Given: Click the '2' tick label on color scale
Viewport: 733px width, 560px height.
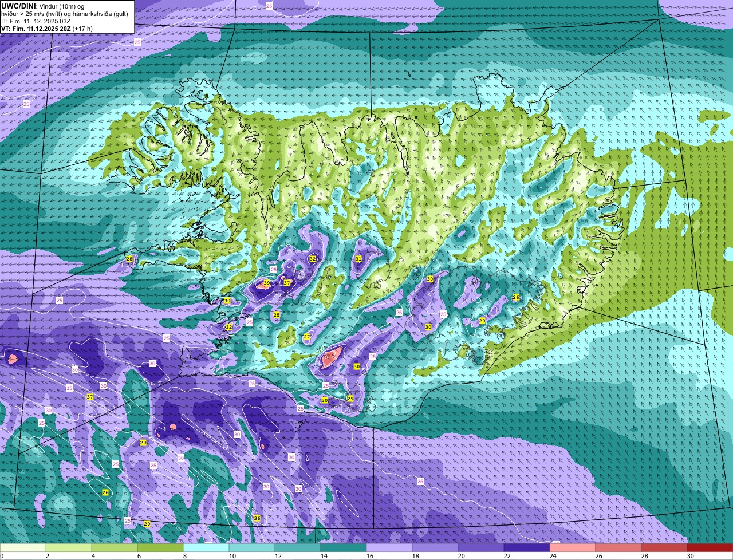Looking at the screenshot, I should [48, 556].
